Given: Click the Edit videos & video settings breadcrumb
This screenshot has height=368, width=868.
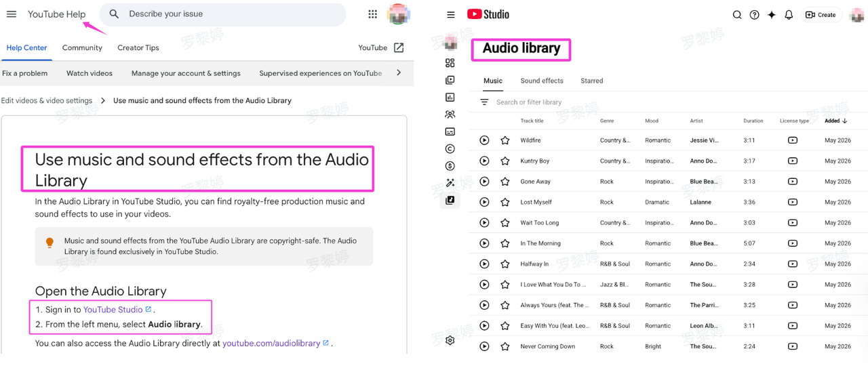Looking at the screenshot, I should tap(47, 100).
